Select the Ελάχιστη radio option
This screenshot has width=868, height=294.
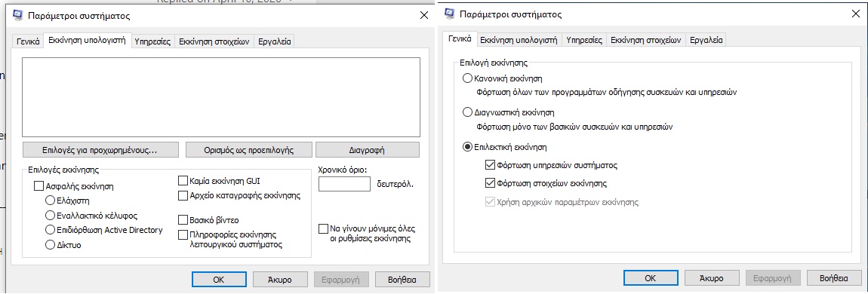[x=51, y=200]
